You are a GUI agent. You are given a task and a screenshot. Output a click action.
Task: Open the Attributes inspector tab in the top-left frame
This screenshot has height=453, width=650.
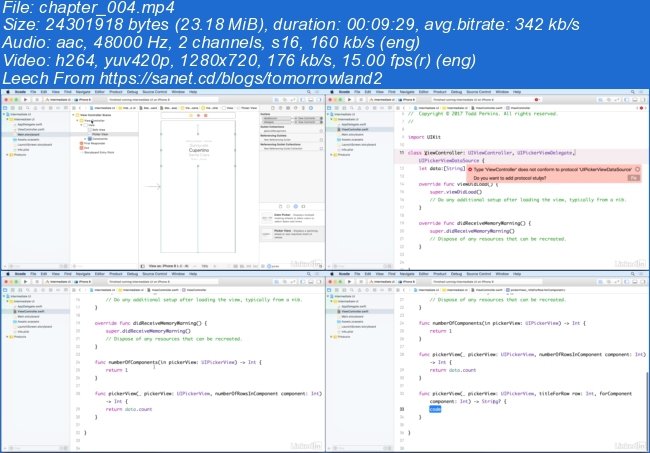(296, 108)
